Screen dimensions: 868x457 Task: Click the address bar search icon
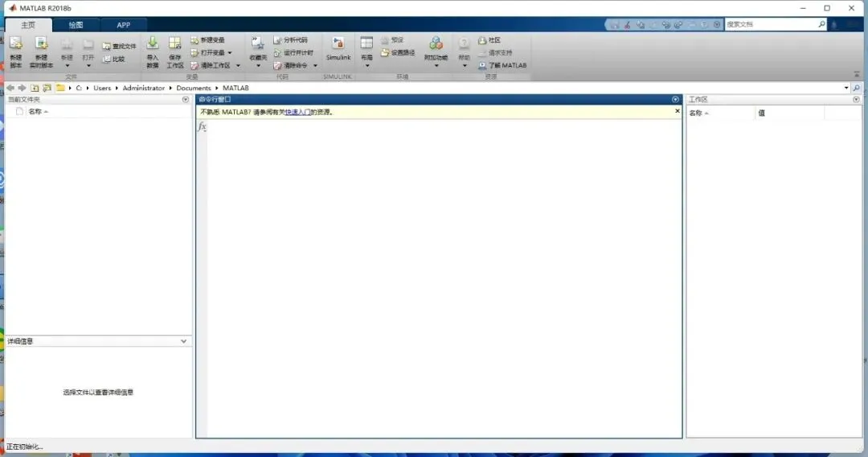pos(857,88)
